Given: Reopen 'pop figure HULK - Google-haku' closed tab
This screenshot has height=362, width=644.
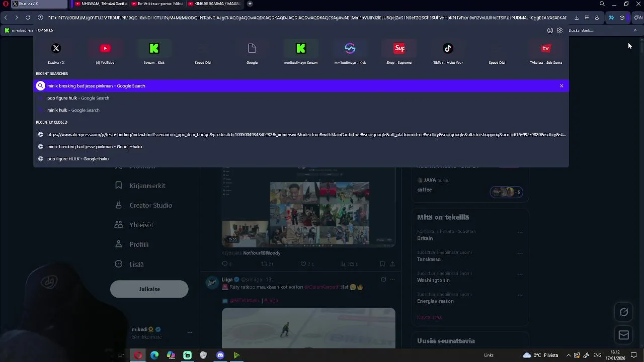Looking at the screenshot, I should click(x=301, y=159).
